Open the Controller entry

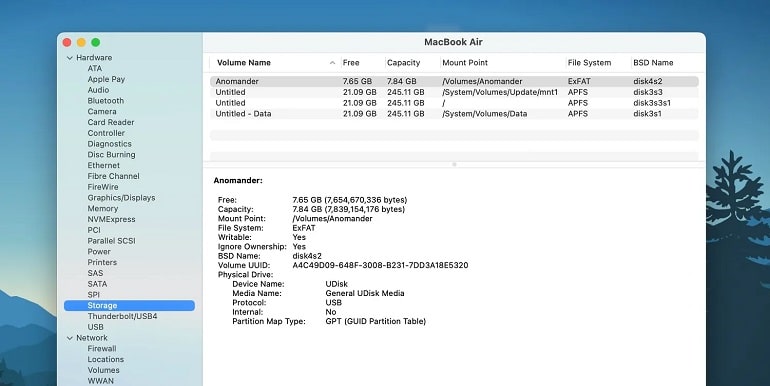(106, 134)
